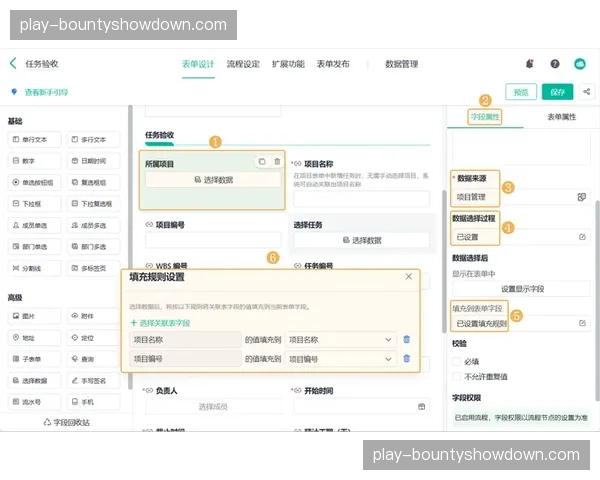Switch to 表单发布 tab
The image size is (600, 480).
click(333, 64)
